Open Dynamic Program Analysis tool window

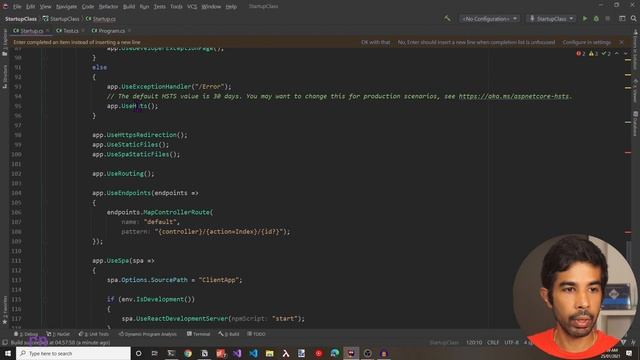[x=148, y=334]
